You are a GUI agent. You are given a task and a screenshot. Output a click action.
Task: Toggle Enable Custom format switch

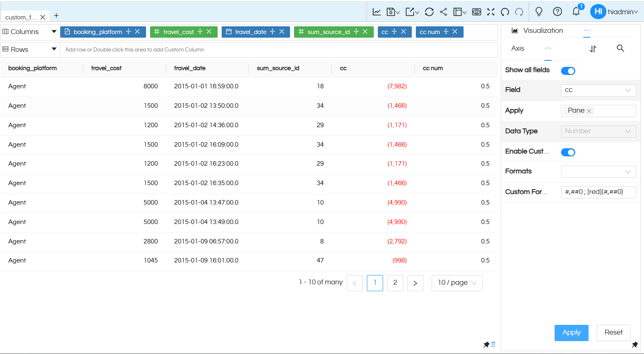(x=568, y=152)
